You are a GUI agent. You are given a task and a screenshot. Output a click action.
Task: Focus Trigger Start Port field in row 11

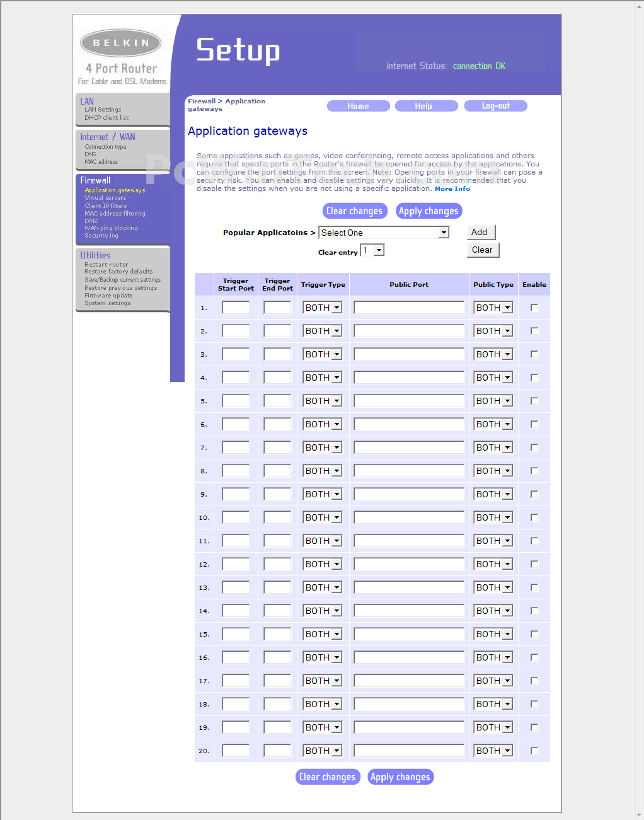tap(236, 541)
